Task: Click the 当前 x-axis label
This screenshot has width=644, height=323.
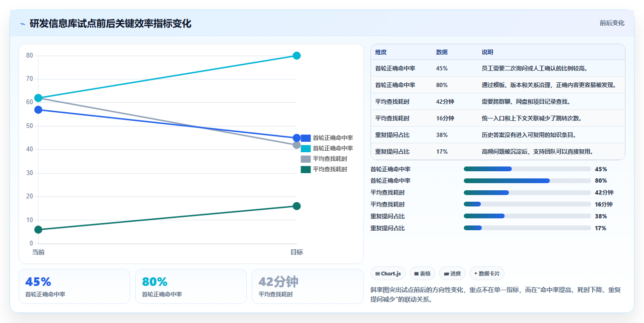Action: click(39, 252)
